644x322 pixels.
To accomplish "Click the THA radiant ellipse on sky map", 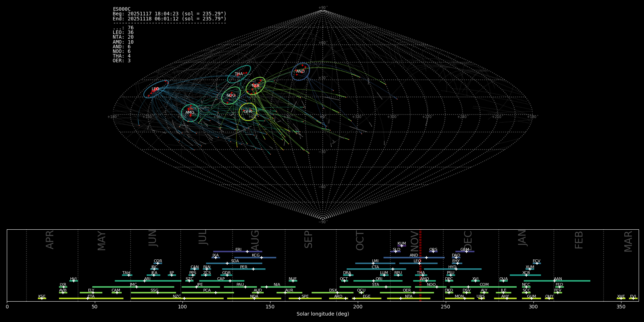I will [239, 74].
